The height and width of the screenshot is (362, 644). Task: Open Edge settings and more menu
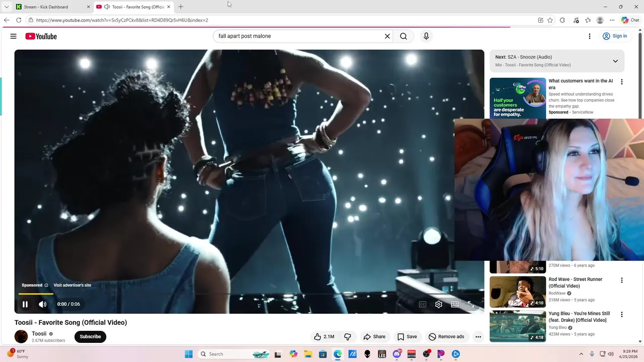pyautogui.click(x=612, y=20)
